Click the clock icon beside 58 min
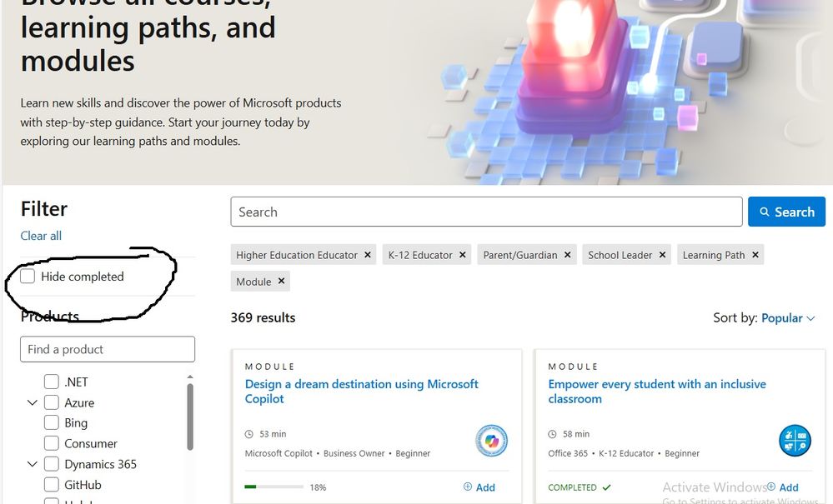This screenshot has width=833, height=504. click(552, 434)
